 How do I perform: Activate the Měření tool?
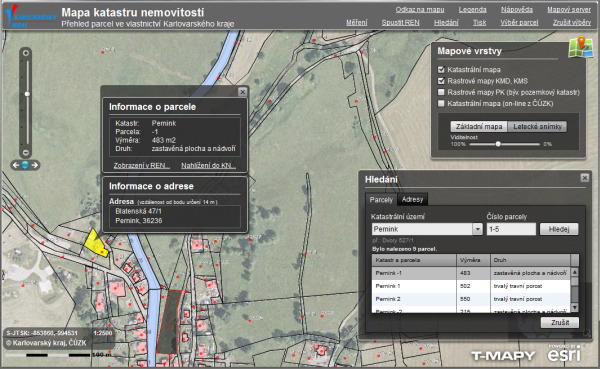356,23
